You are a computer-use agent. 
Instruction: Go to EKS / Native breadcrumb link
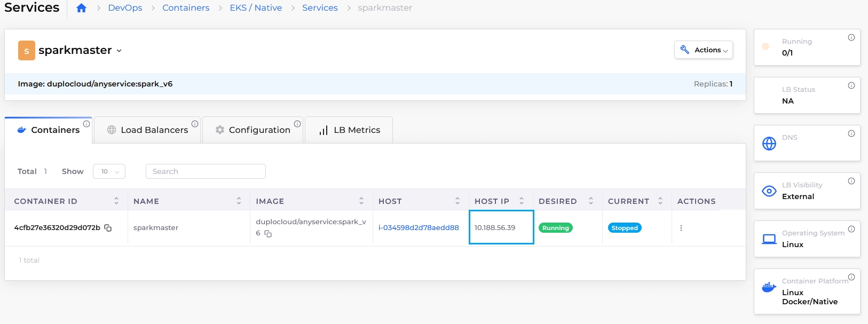point(256,8)
